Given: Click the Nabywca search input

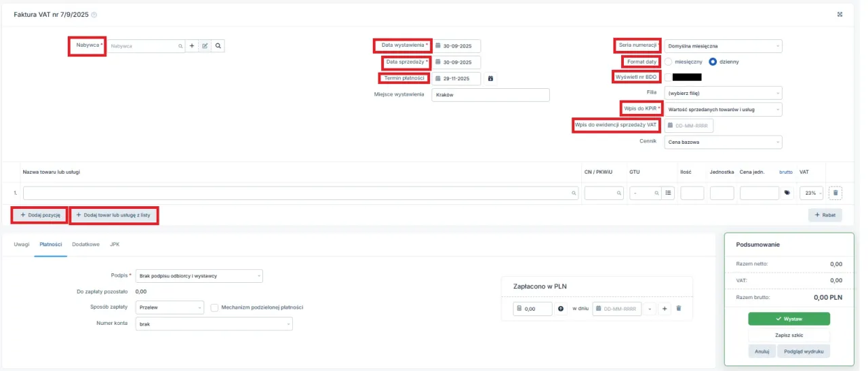Looking at the screenshot, I should coord(146,46).
